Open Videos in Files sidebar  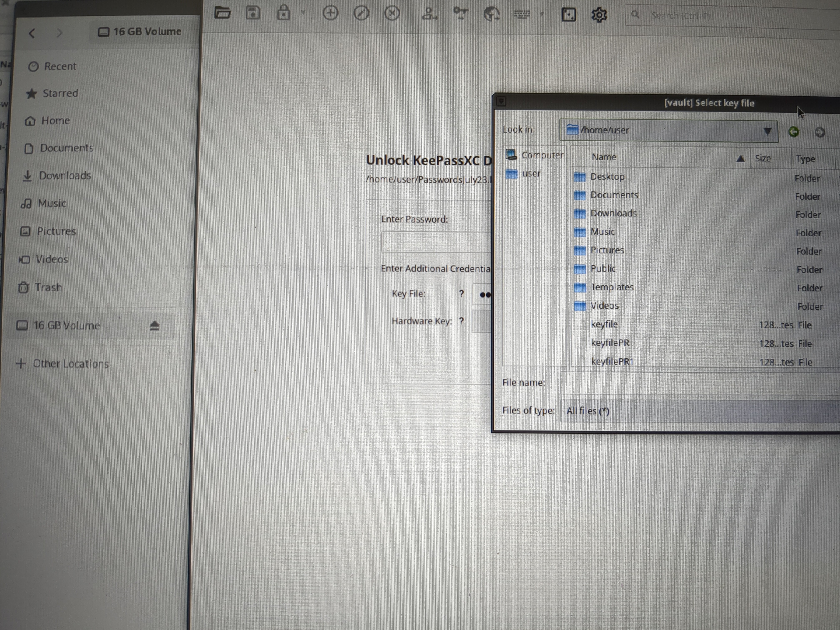[x=43, y=259]
